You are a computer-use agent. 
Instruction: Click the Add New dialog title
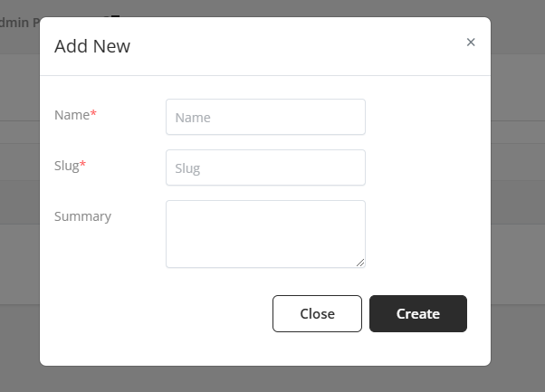coord(92,46)
